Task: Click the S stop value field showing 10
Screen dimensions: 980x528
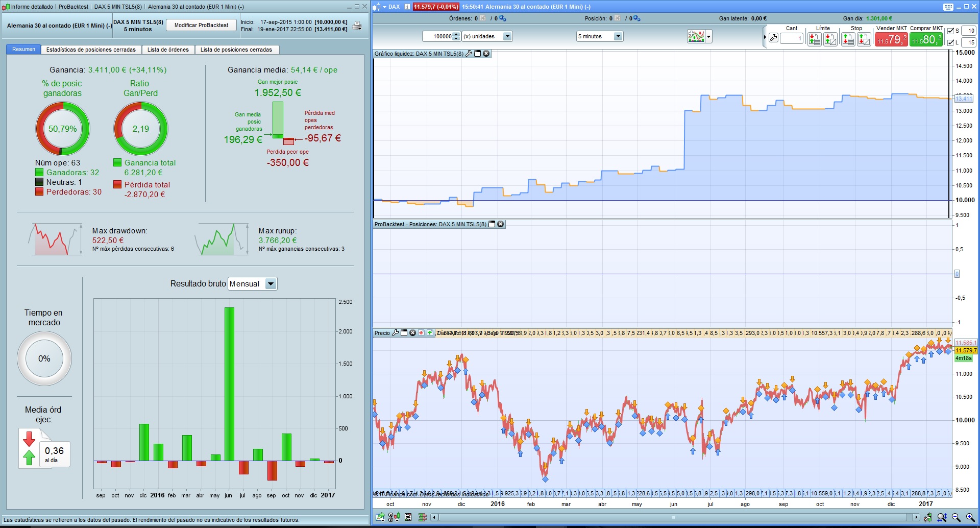Action: (x=968, y=31)
